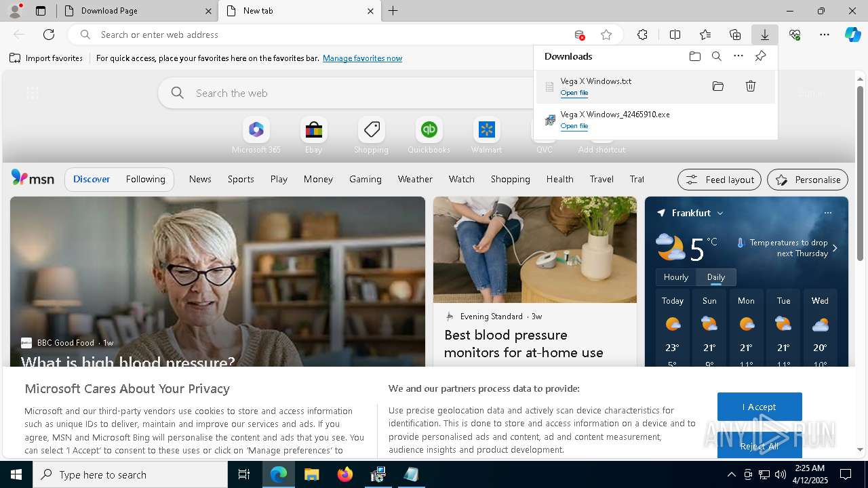Screen dimensions: 868x488
Task: Open the Sports category
Action: (241, 179)
